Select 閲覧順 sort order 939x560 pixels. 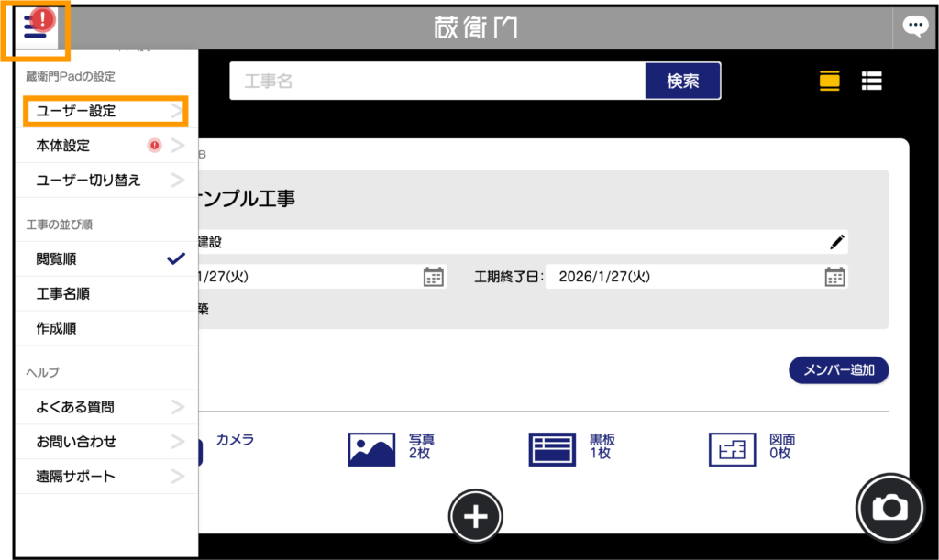pos(106,259)
